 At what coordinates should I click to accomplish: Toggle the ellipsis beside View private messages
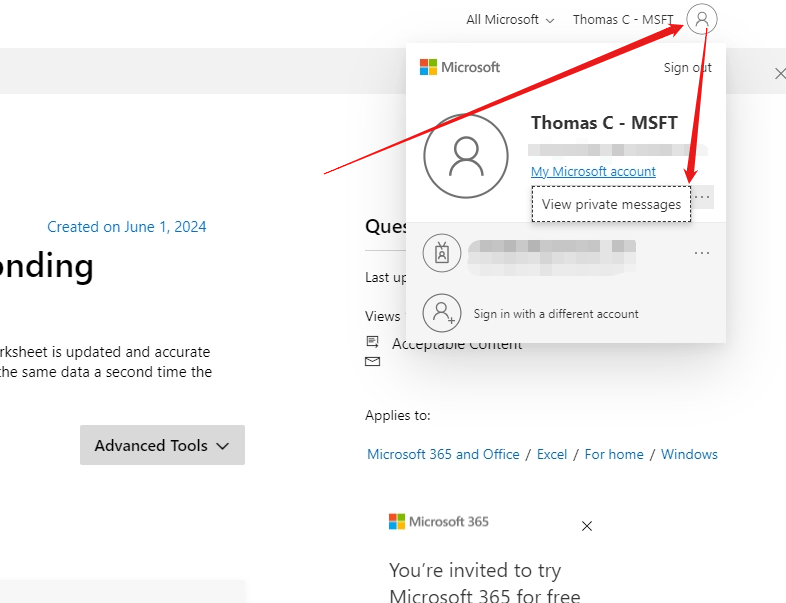[x=703, y=197]
